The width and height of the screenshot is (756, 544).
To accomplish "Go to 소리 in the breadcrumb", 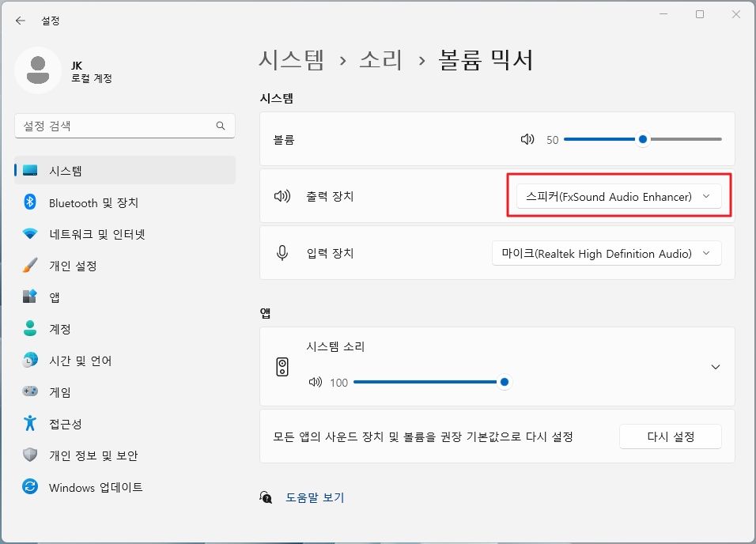I will (x=380, y=60).
